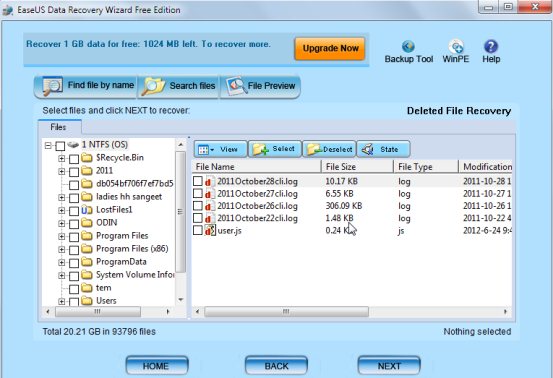The height and width of the screenshot is (378, 553).
Task: Collapse the 1 NTFS (OS) tree node
Action: pos(48,145)
